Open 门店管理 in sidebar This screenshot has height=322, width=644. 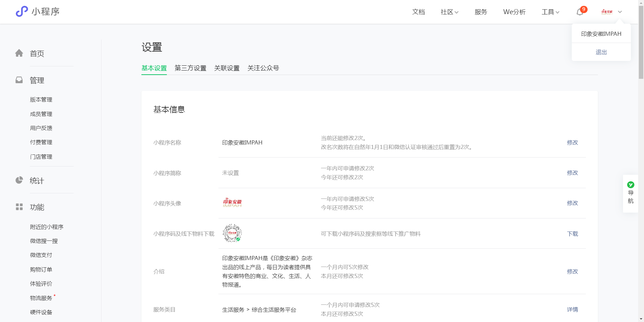coord(41,157)
